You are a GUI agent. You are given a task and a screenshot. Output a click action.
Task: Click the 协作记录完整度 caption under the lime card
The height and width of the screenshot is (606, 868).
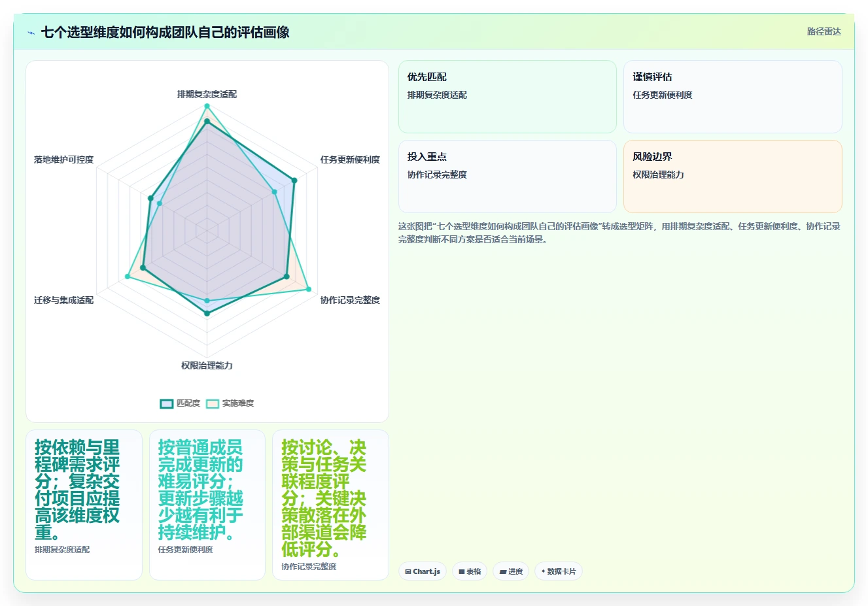309,567
